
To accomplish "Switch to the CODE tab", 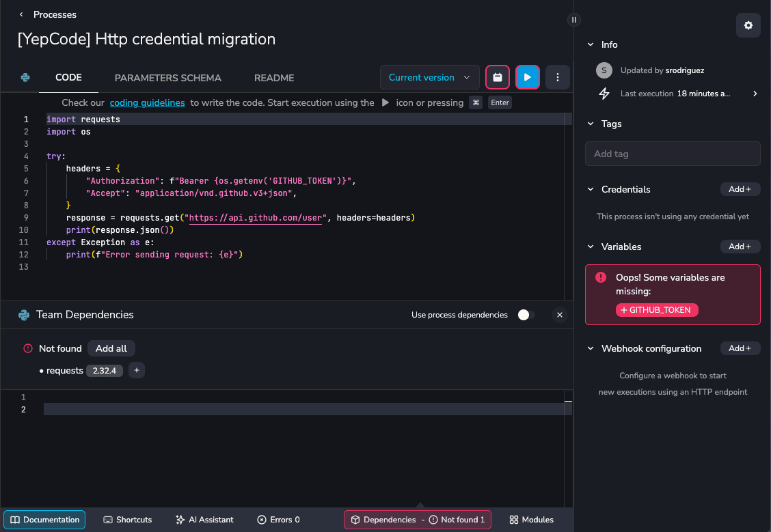I will [x=68, y=78].
